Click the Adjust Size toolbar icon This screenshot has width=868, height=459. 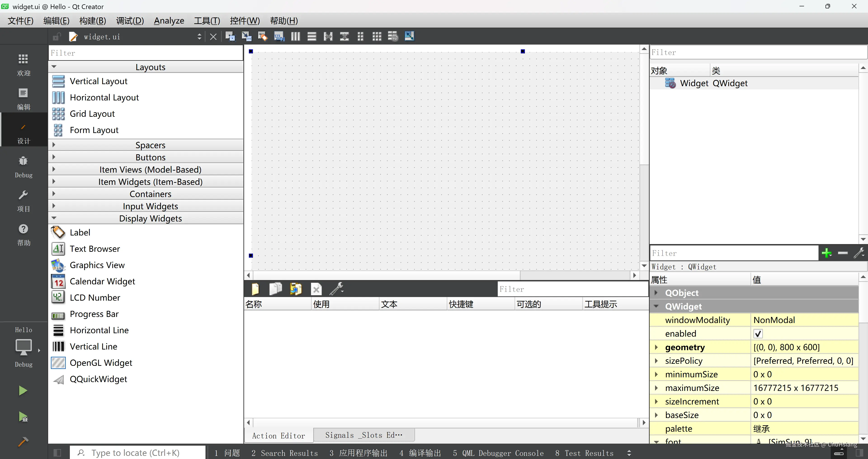click(409, 36)
